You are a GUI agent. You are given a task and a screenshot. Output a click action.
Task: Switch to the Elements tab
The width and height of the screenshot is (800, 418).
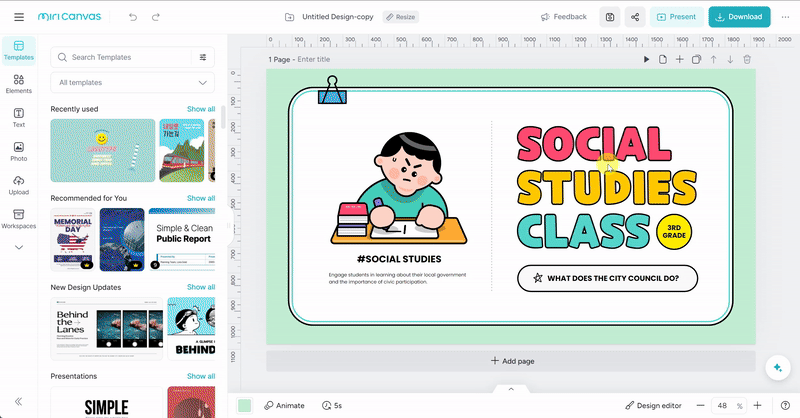pos(18,84)
